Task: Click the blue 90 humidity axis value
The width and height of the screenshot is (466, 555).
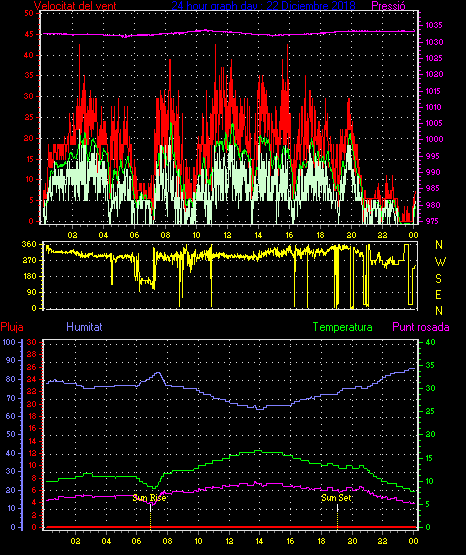Action: 11,360
